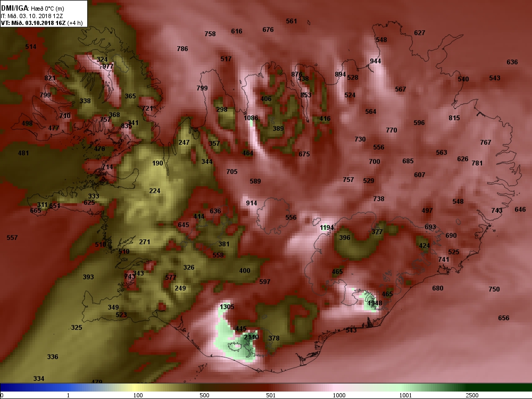Click the 705 value label
Viewport: 532px width, 399px height.
point(232,171)
